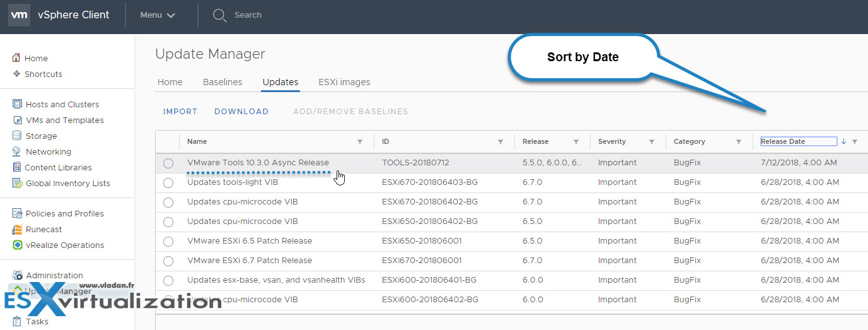This screenshot has height=330, width=868.
Task: Open Content Libraries in the sidebar
Action: click(x=59, y=167)
